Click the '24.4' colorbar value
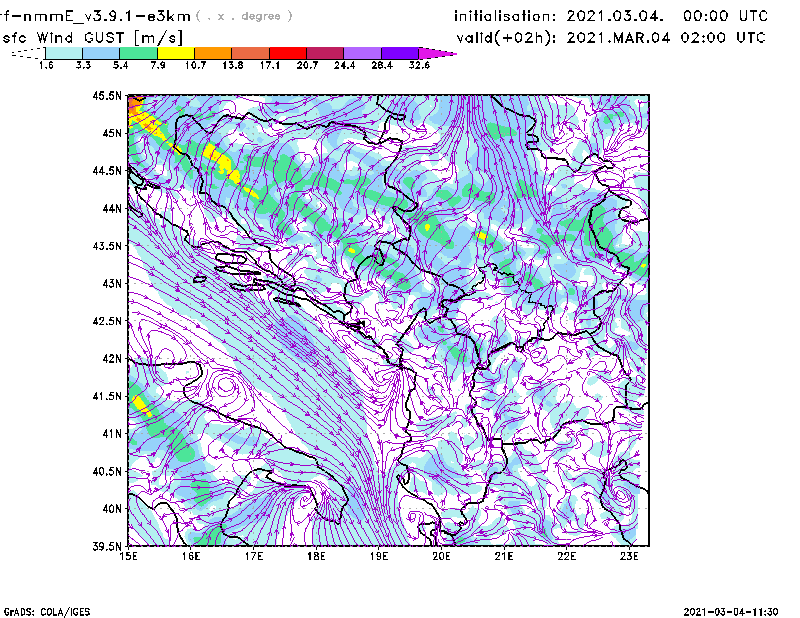 tap(344, 65)
